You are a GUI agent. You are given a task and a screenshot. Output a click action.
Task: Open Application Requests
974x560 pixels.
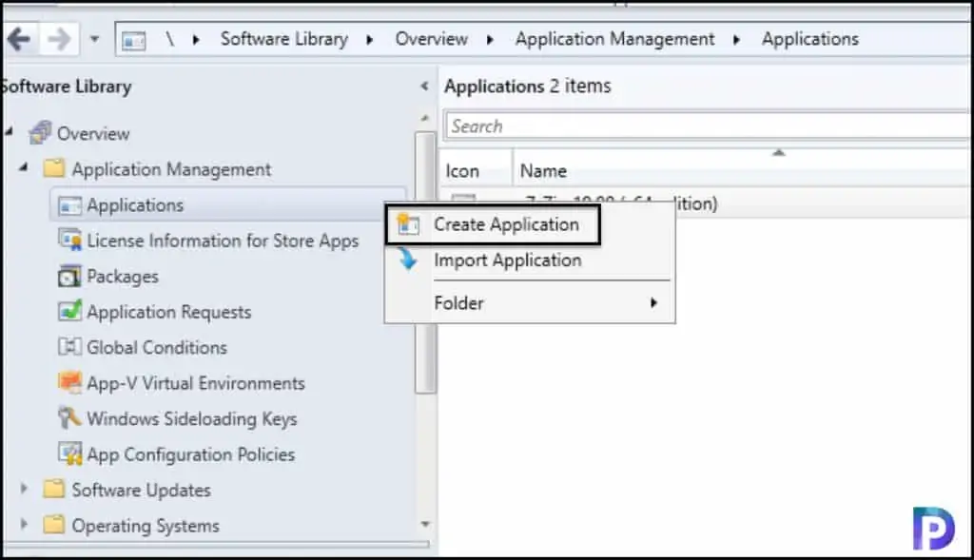pos(169,312)
